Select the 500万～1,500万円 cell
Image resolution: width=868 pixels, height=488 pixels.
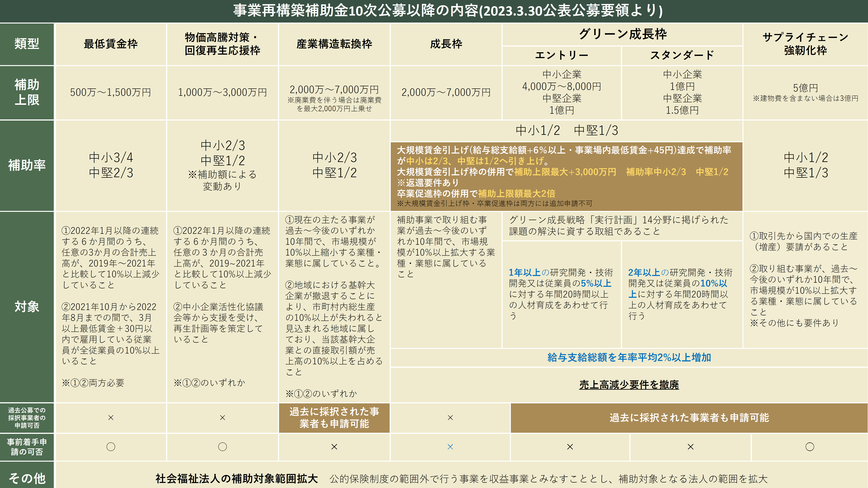click(111, 92)
